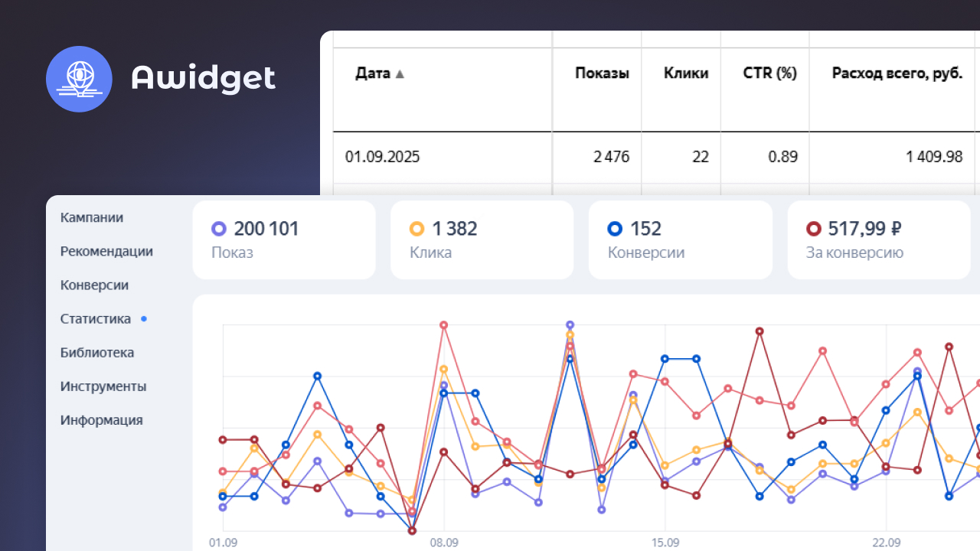This screenshot has width=980, height=551.
Task: Go to Конверсии in the sidebar
Action: pos(94,285)
